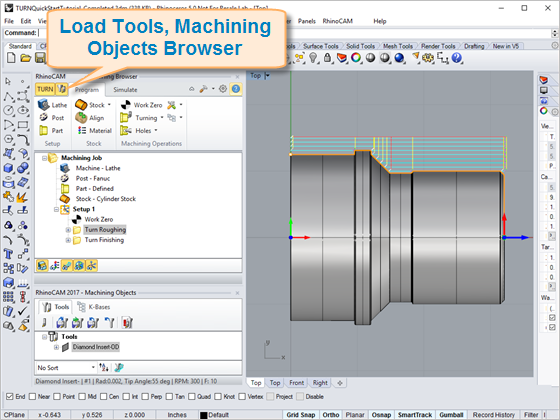The image size is (560, 420).
Task: Click the TURN module button
Action: click(45, 89)
